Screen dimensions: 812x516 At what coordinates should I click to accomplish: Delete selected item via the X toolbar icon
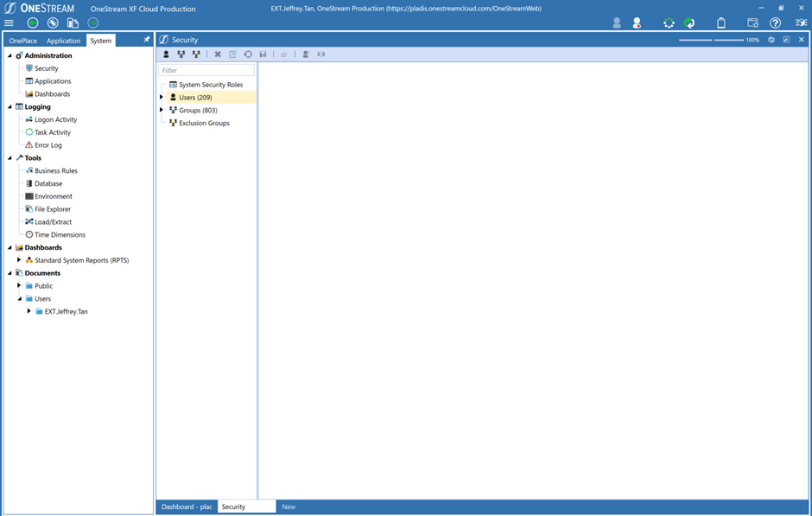click(x=217, y=54)
